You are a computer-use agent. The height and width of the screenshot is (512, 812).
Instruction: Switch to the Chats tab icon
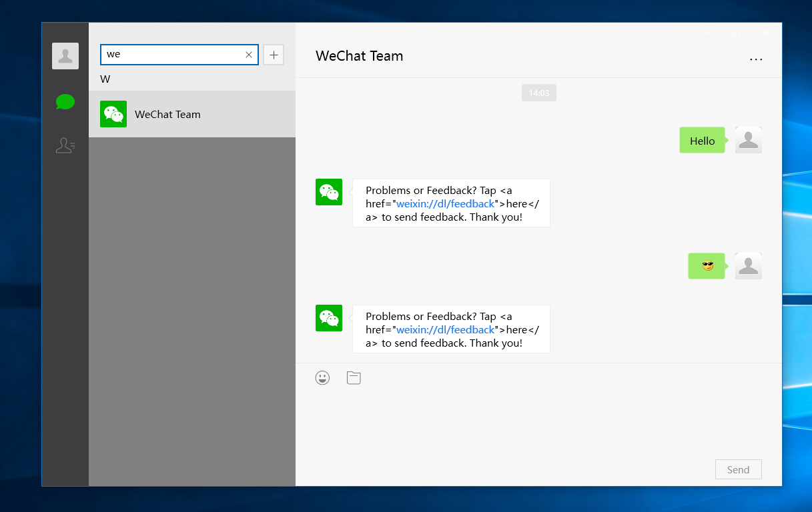point(65,102)
